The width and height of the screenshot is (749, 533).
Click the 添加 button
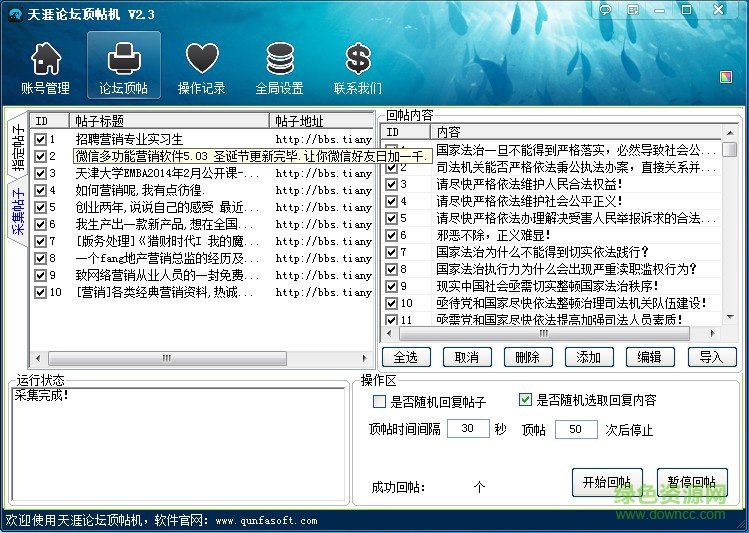(589, 357)
